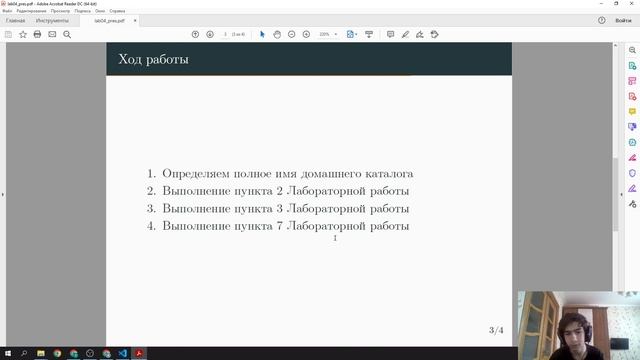Open the Просмотр menu
Viewport: 640px width, 360px height.
[x=60, y=11]
